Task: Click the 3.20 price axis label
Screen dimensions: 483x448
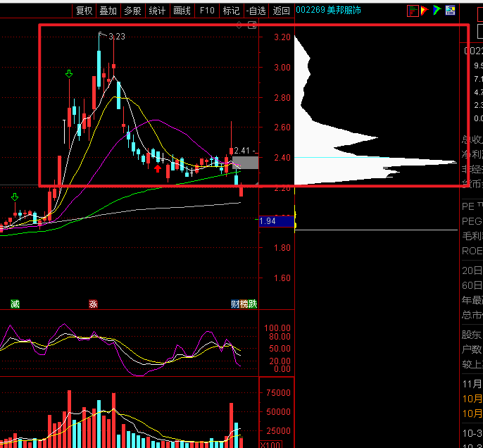Action: click(282, 37)
